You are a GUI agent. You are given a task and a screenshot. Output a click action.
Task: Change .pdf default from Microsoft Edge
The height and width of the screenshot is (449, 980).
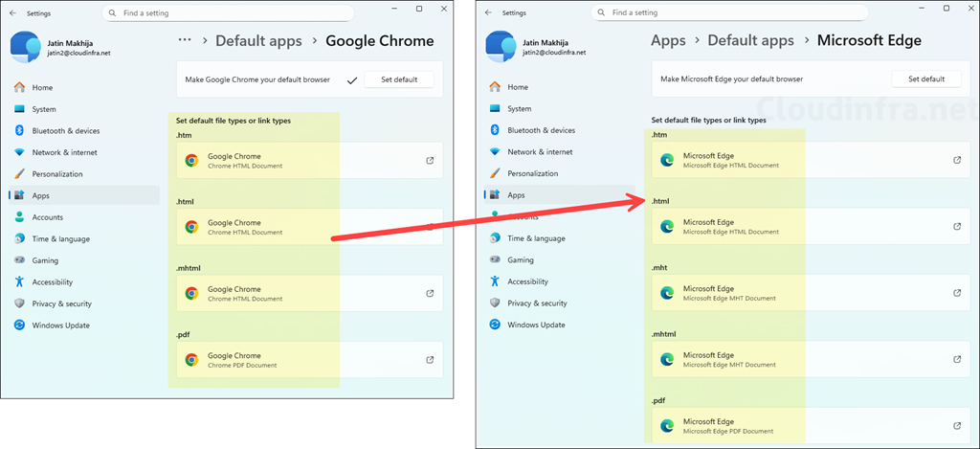pyautogui.click(x=812, y=426)
